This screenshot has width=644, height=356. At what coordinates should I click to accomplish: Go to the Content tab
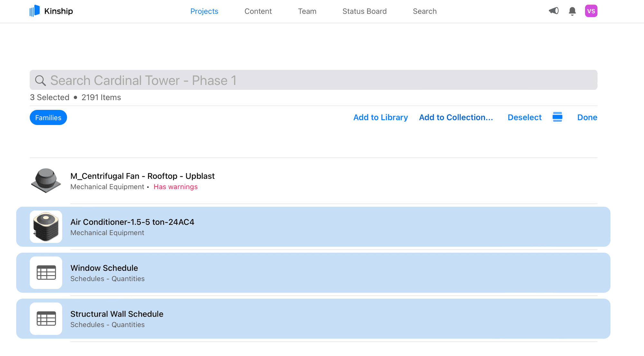tap(258, 11)
